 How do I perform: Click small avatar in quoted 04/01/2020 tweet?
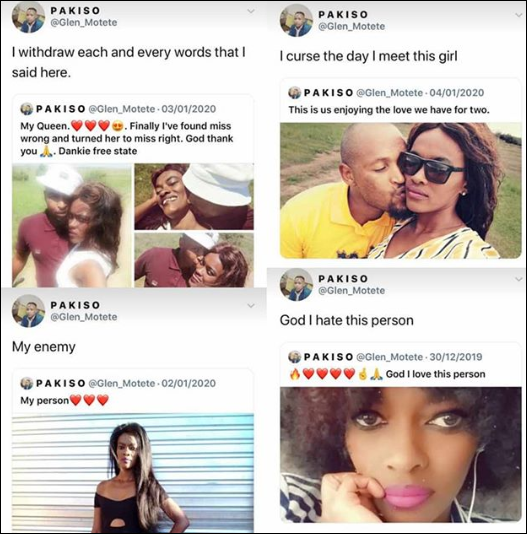tap(294, 93)
